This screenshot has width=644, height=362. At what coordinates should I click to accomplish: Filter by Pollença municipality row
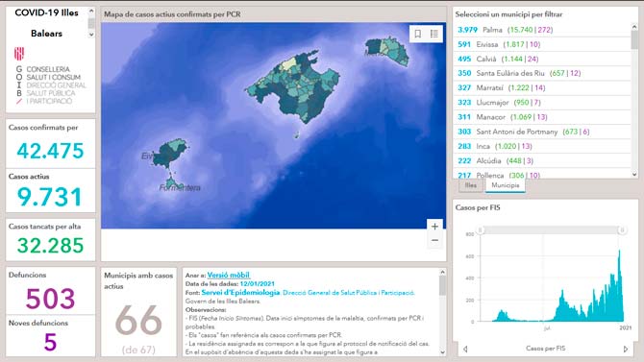pos(542,174)
